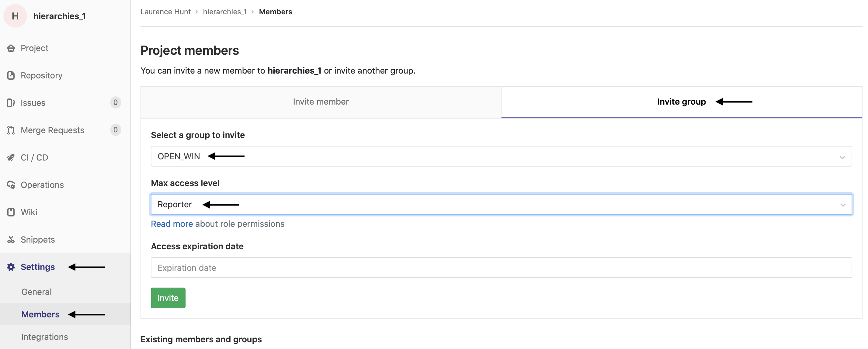This screenshot has height=349, width=868.
Task: Click the hierarchies_1 project avatar
Action: tap(15, 16)
